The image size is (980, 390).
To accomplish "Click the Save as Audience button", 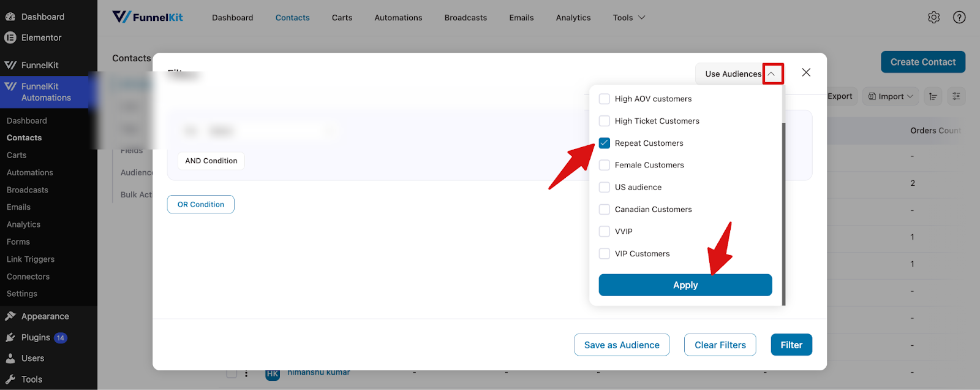I will (622, 345).
